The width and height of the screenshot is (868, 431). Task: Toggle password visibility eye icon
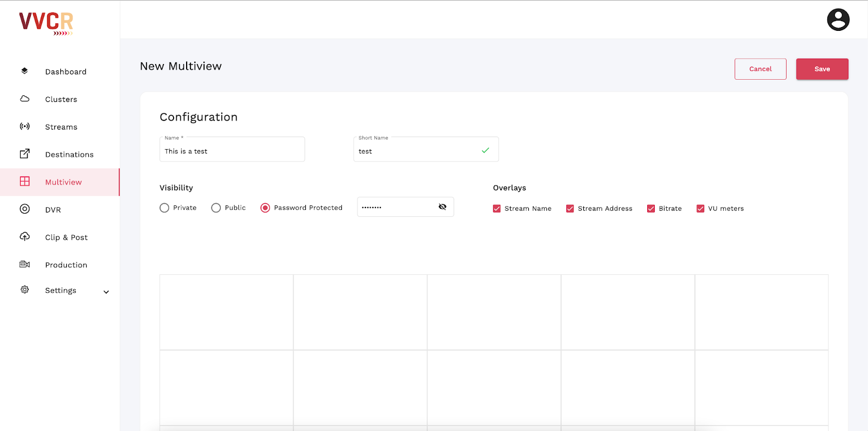(443, 207)
